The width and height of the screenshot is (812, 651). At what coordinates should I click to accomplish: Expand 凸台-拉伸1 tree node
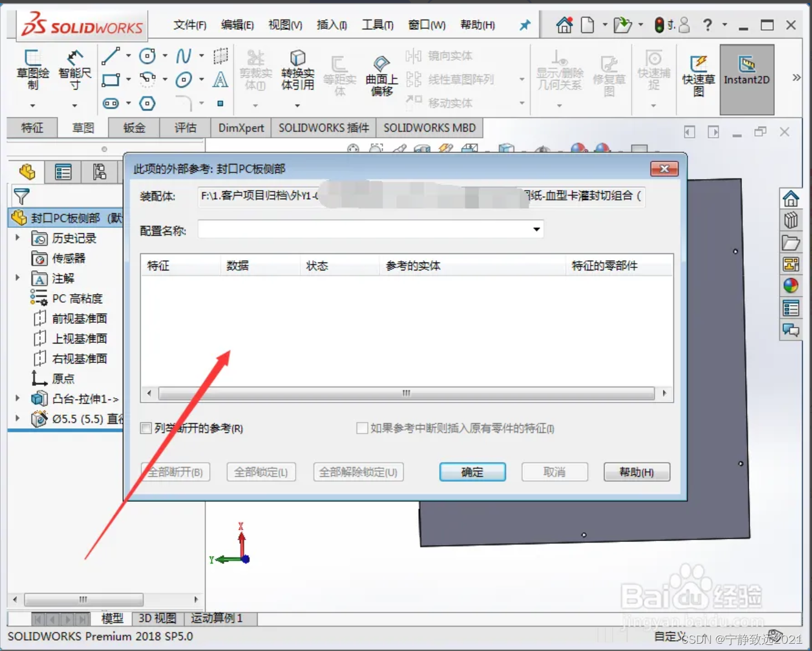pos(18,398)
